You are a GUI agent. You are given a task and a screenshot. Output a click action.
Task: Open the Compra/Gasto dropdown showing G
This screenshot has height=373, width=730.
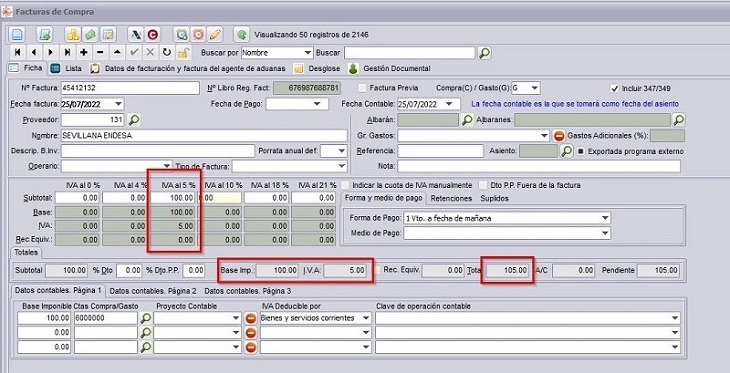pos(535,88)
